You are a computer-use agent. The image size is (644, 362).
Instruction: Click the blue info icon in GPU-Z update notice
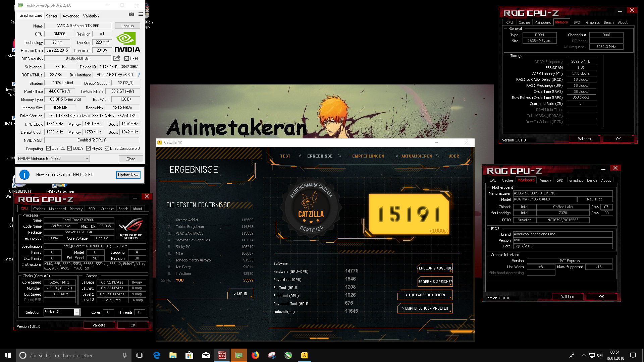point(24,175)
